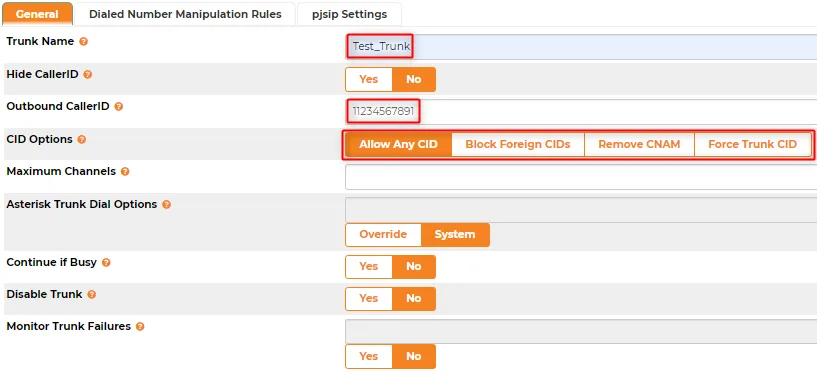The height and width of the screenshot is (373, 817).
Task: Click the Trunk Name label text
Action: coord(40,42)
